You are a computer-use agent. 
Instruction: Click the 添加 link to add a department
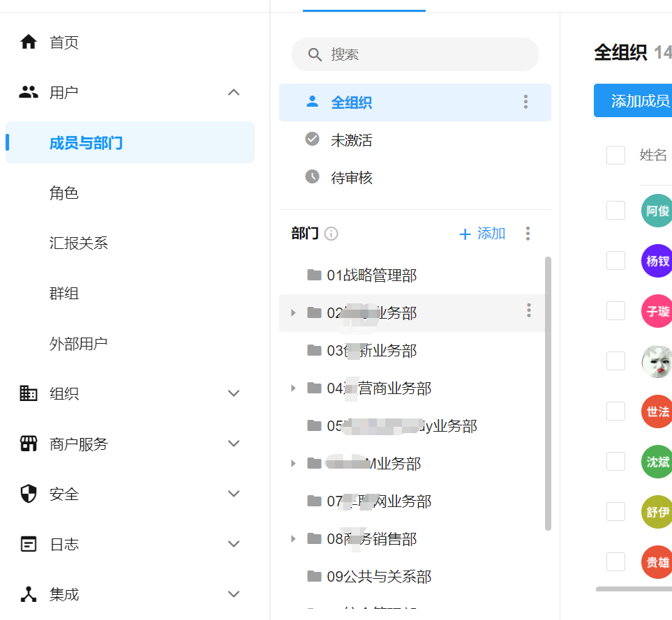pyautogui.click(x=482, y=234)
